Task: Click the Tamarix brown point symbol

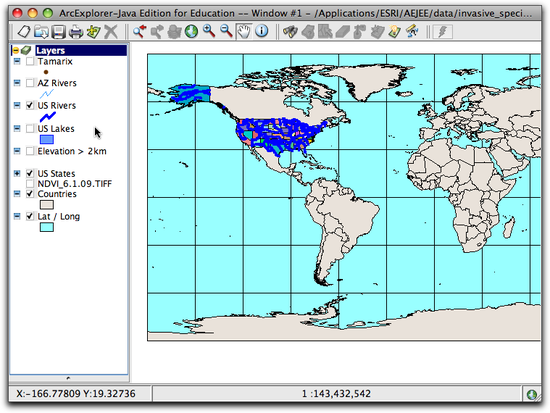Action: coord(46,72)
